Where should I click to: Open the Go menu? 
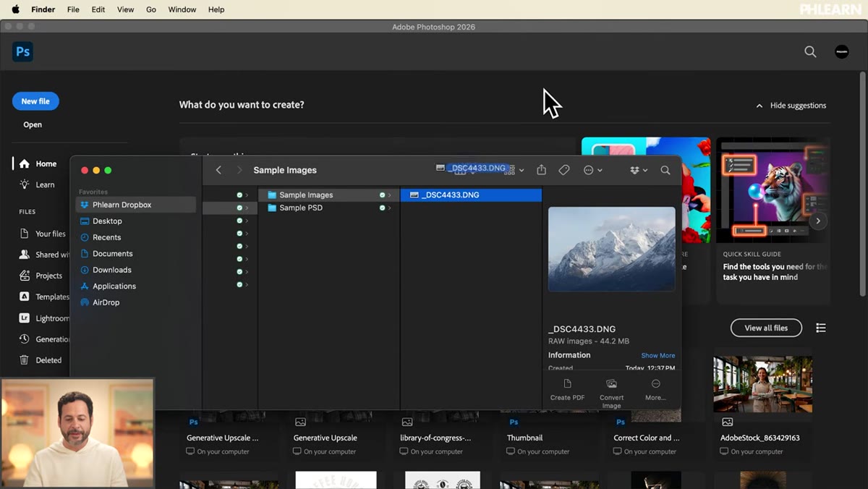tap(151, 9)
